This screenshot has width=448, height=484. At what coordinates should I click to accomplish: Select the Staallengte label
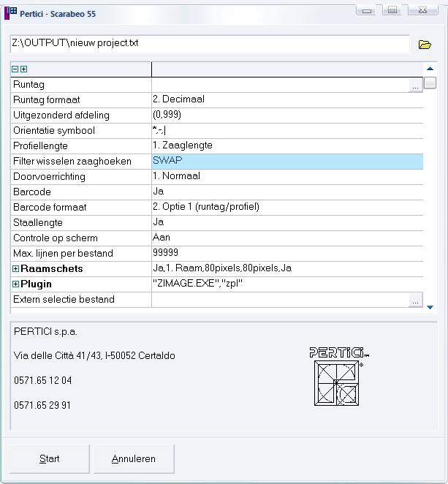pyautogui.click(x=38, y=223)
